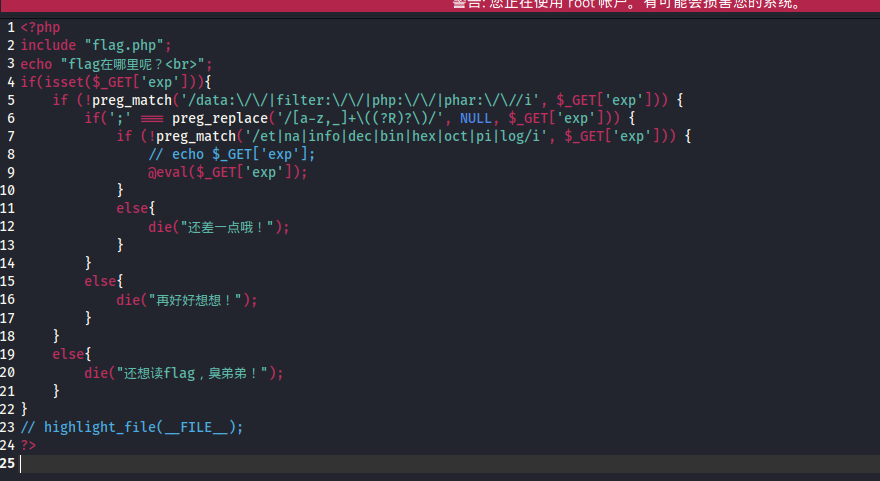The width and height of the screenshot is (880, 481).
Task: Click the die("再好好想想！") statement
Action: (x=186, y=299)
